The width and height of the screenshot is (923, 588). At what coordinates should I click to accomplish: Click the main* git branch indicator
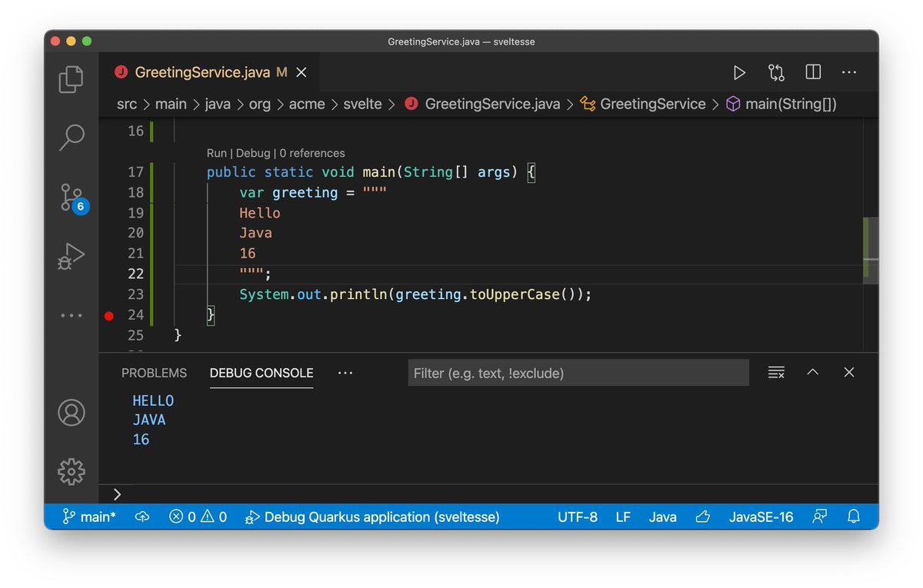point(89,517)
